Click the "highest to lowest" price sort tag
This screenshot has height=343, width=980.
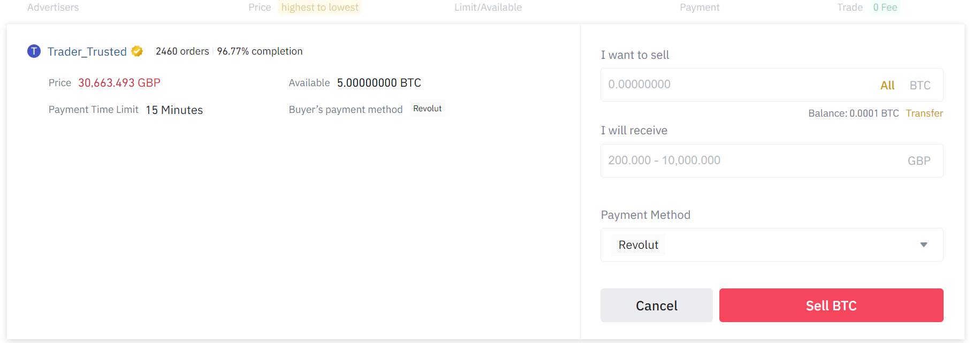[320, 7]
